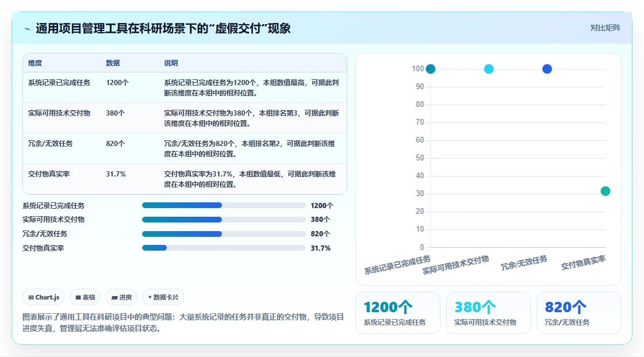Image resolution: width=644 pixels, height=357 pixels.
Task: Open the 1200个 系统记录已完成任务 stat card
Action: pos(397,313)
